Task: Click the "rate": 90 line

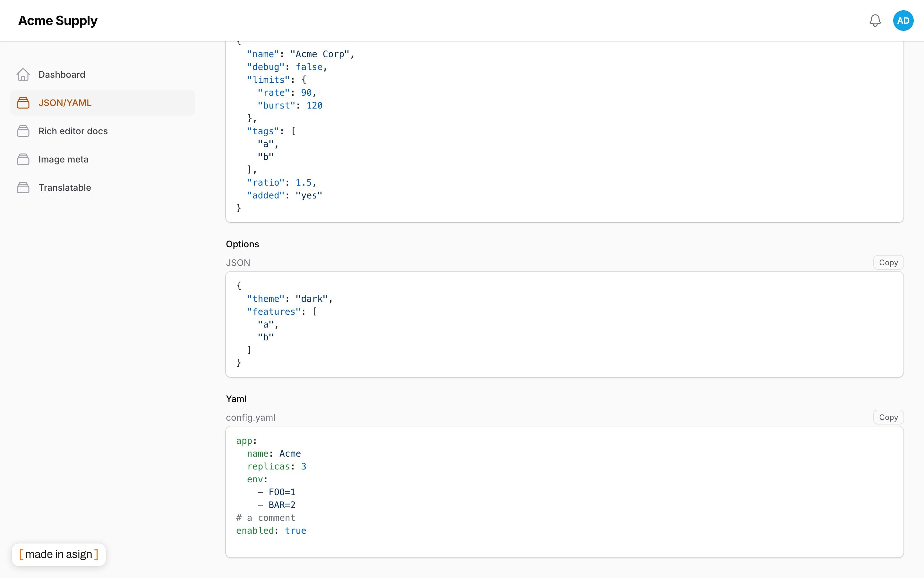Action: tap(287, 93)
